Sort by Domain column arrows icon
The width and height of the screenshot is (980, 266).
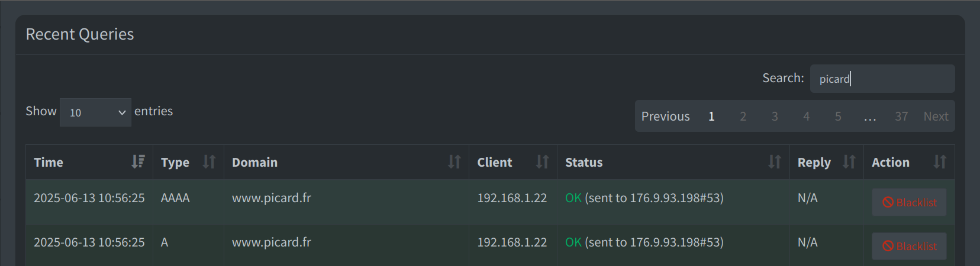[x=454, y=162]
